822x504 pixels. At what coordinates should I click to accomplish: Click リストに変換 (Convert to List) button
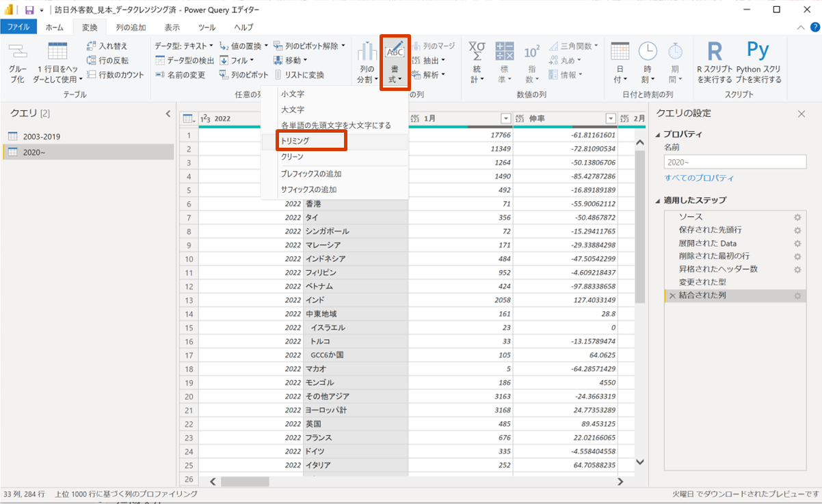coord(300,75)
